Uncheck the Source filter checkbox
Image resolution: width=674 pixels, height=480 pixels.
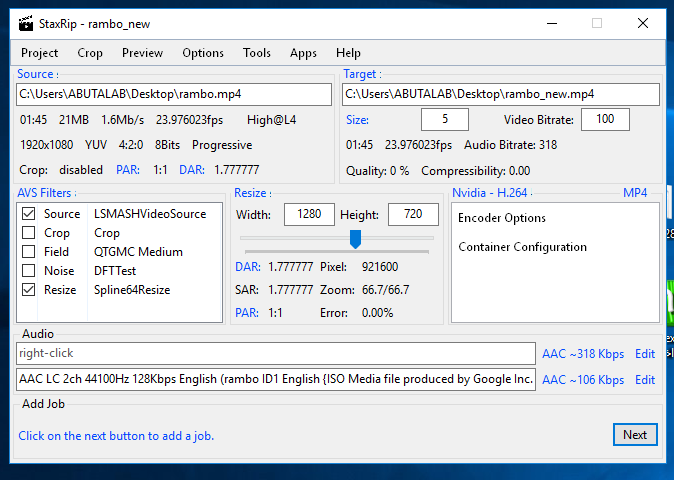pos(28,214)
